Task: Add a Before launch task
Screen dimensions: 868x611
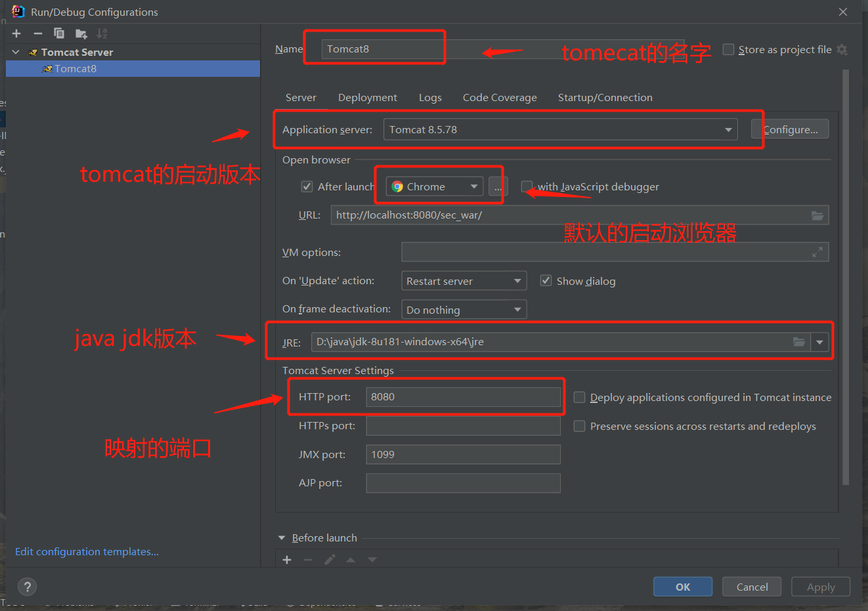Action: pos(287,560)
